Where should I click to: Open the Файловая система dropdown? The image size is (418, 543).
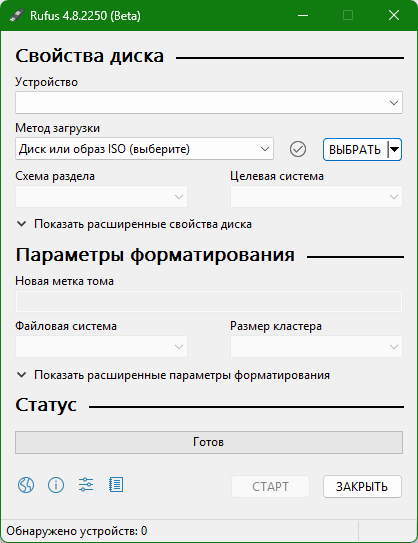click(101, 346)
